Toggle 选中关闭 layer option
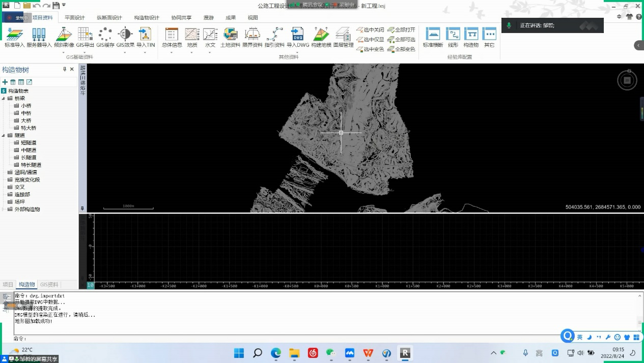Image resolution: width=644 pixels, height=363 pixels. point(370,30)
